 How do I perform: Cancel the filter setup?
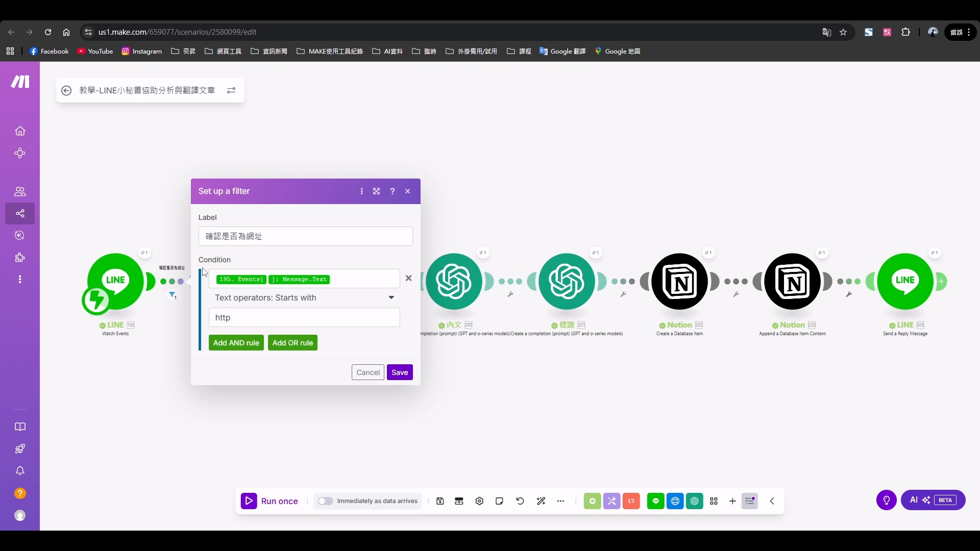point(367,372)
